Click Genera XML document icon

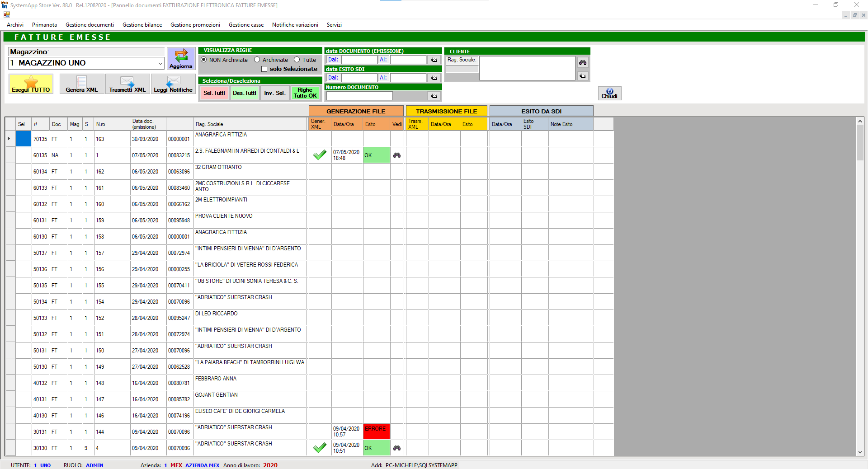pos(82,84)
